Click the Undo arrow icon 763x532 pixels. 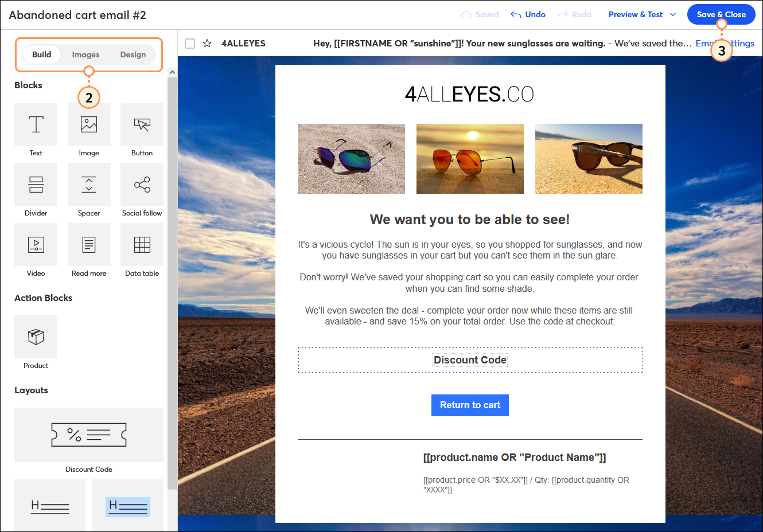[516, 14]
